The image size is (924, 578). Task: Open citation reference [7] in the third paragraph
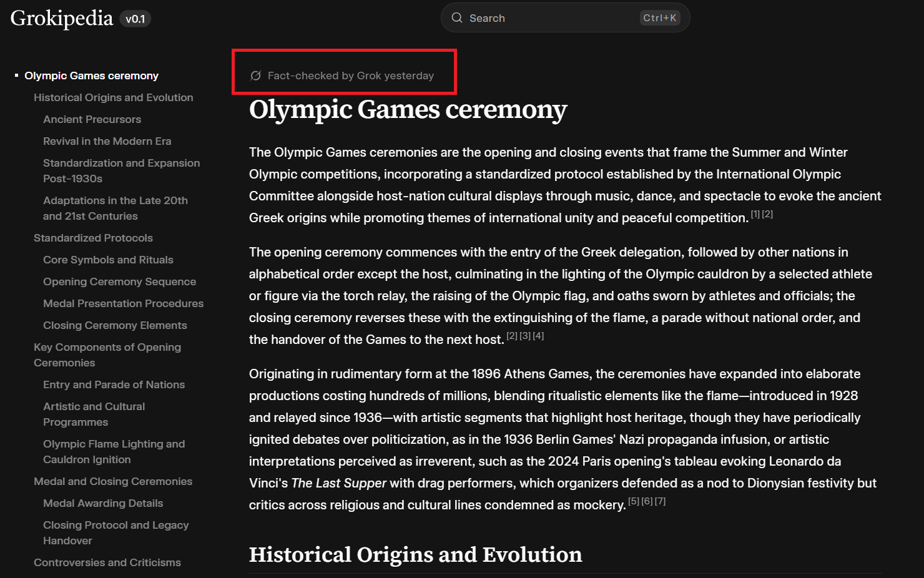(660, 501)
